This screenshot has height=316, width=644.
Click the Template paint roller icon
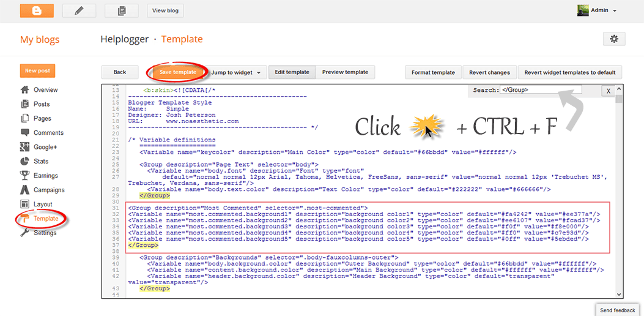(25, 219)
